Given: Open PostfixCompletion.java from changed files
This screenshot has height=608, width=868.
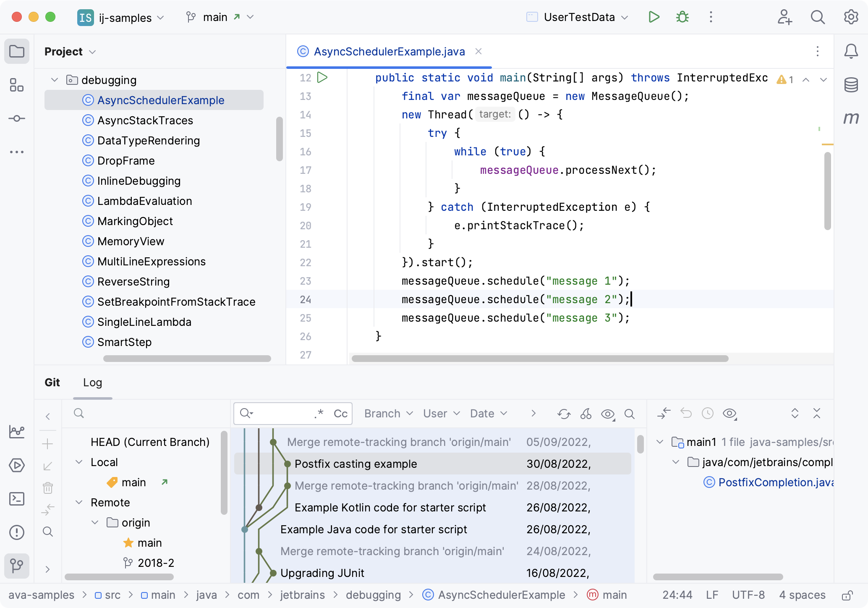Looking at the screenshot, I should [775, 482].
